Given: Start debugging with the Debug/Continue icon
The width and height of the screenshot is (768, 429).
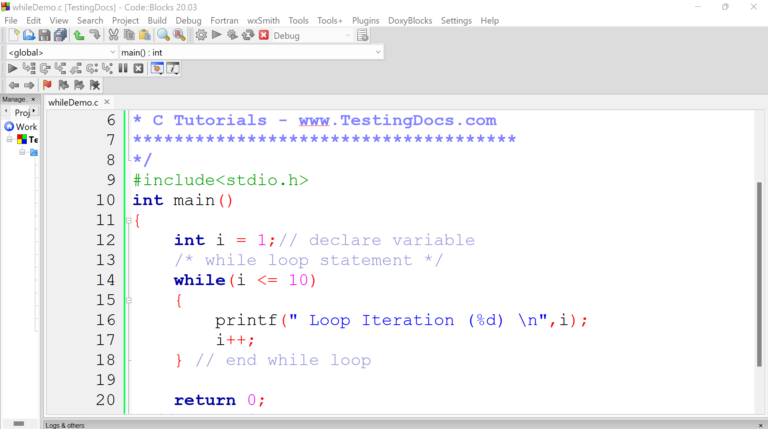Looking at the screenshot, I should tap(12, 68).
